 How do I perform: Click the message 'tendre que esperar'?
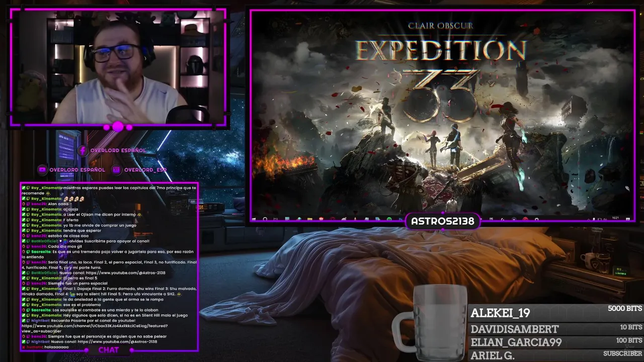tap(82, 230)
